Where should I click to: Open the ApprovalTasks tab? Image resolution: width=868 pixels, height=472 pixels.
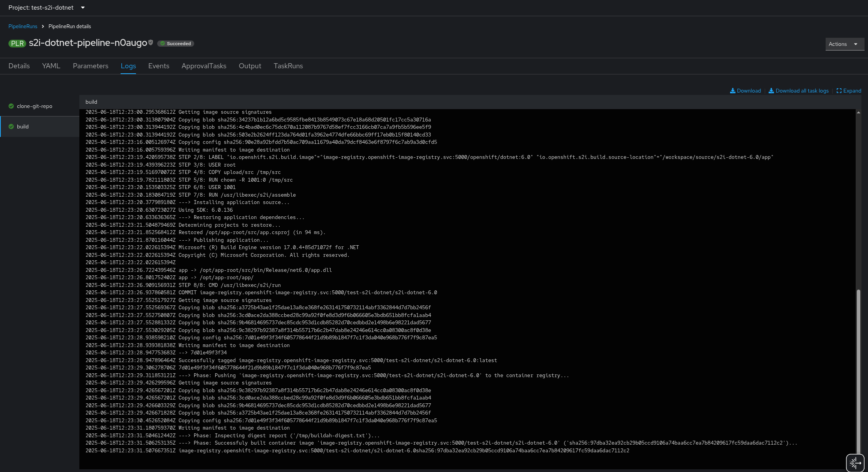[x=203, y=66]
